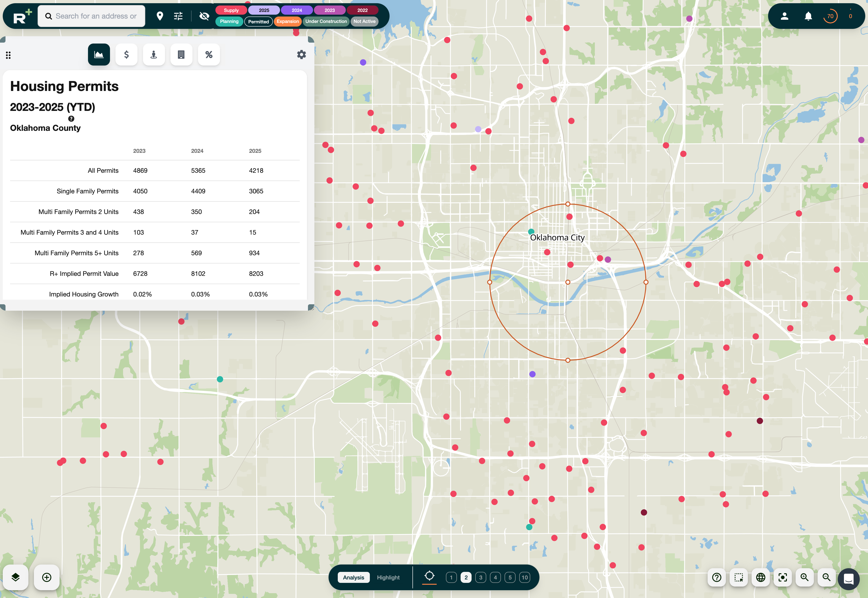The width and height of the screenshot is (868, 598).
Task: Open the percent sign tab
Action: (x=209, y=55)
